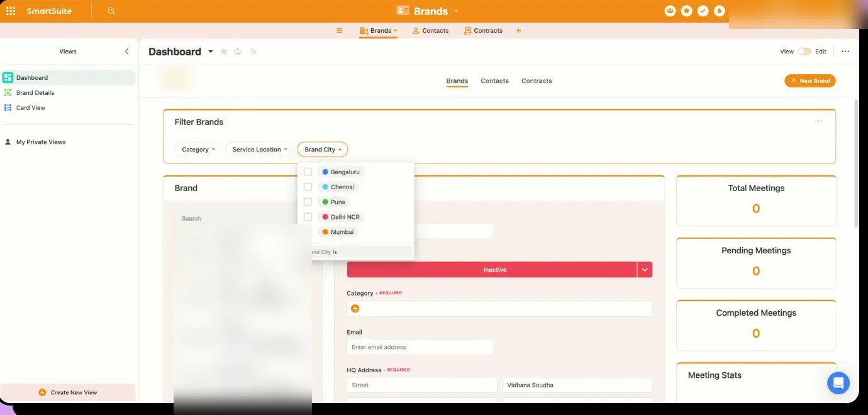Click the favorites star icon in top bar
Image resolution: width=868 pixels, height=415 pixels.
click(686, 11)
